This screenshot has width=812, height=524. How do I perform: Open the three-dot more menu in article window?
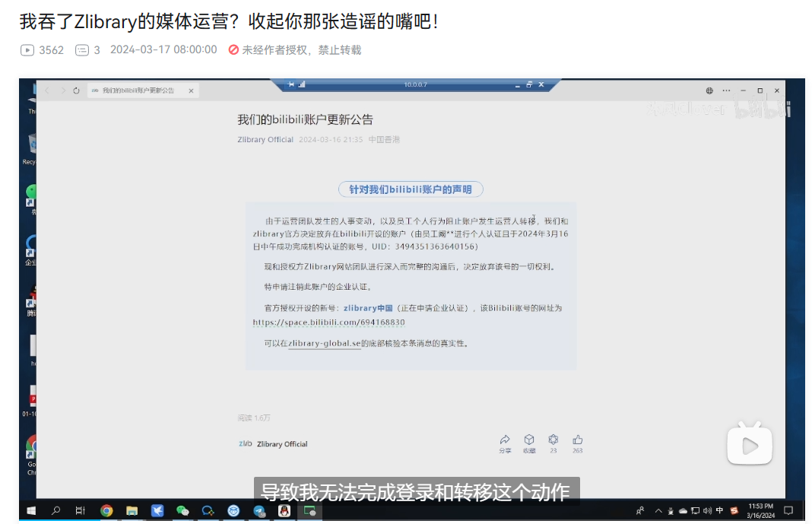point(727,91)
